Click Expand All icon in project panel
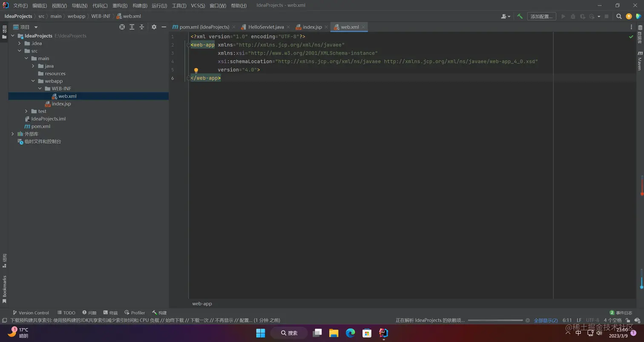The height and width of the screenshot is (342, 644). (132, 27)
